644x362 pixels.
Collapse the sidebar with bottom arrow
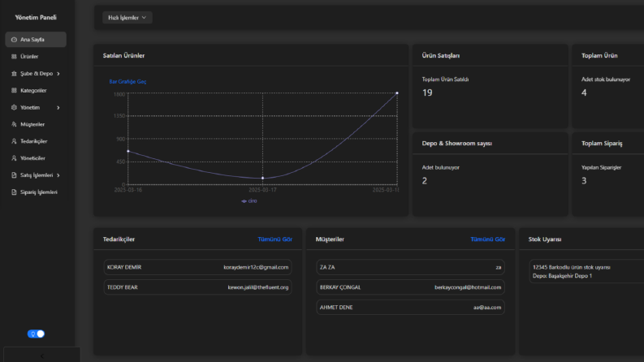pyautogui.click(x=42, y=356)
